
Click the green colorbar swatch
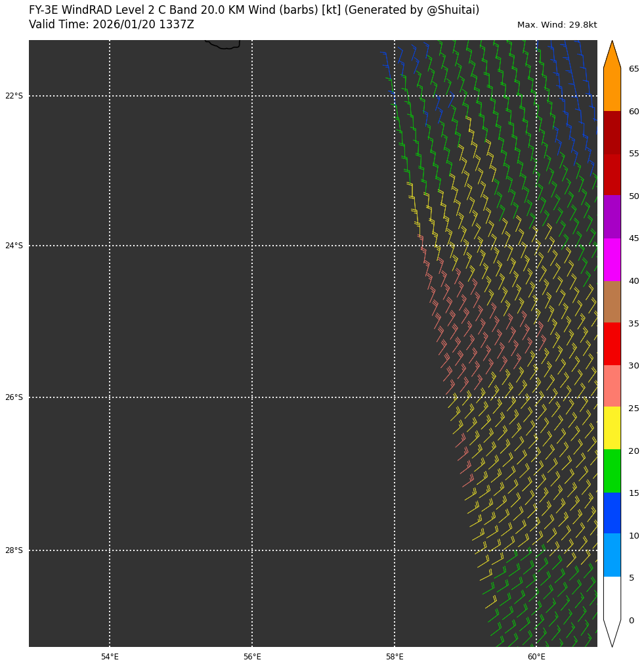[612, 470]
